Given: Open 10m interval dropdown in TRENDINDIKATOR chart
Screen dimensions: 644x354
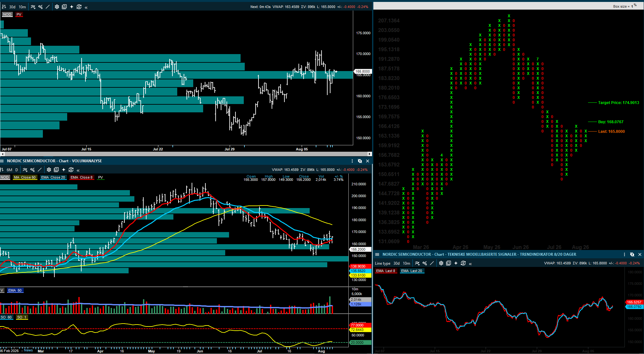Looking at the screenshot, I should click(407, 263).
